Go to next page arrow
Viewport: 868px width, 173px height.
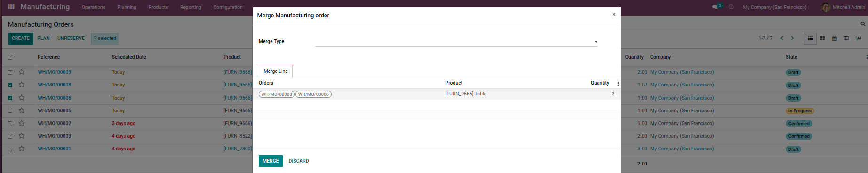click(x=792, y=38)
